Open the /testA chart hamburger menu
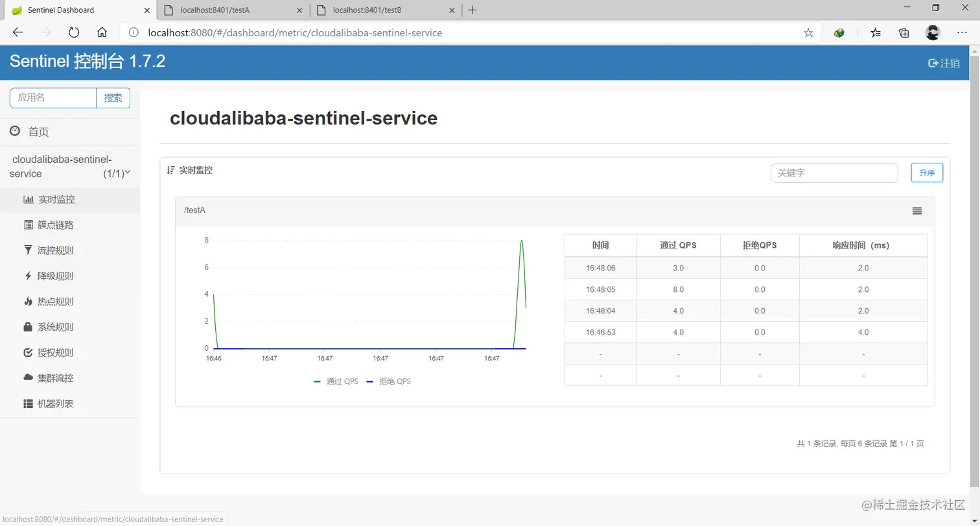The image size is (980, 526). (x=917, y=211)
